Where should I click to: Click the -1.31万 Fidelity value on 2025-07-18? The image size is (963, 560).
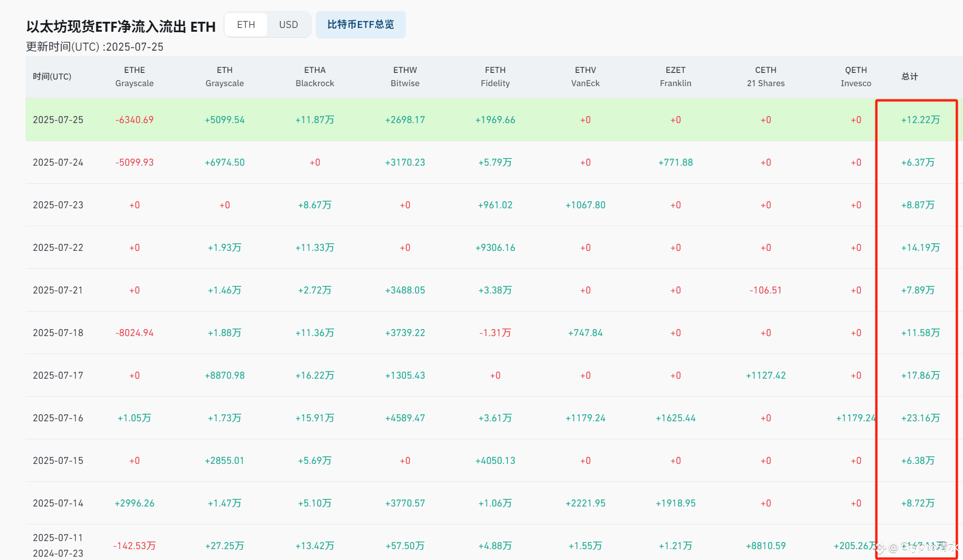tap(495, 333)
